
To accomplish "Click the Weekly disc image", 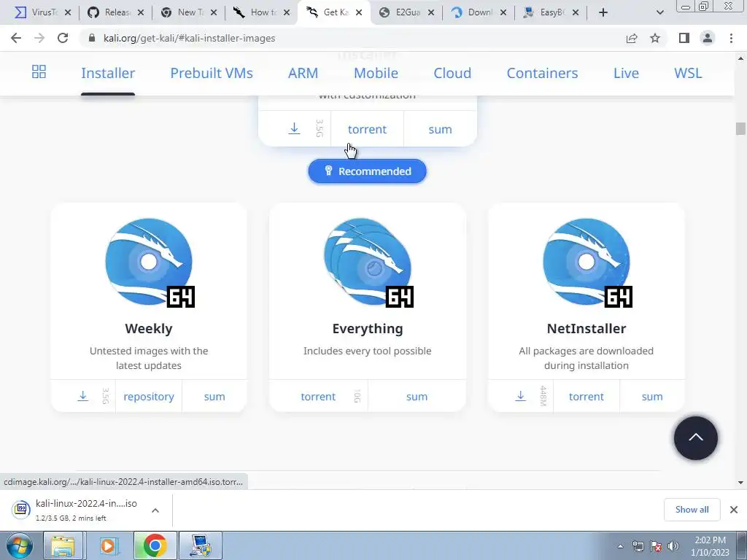I will tap(150, 262).
